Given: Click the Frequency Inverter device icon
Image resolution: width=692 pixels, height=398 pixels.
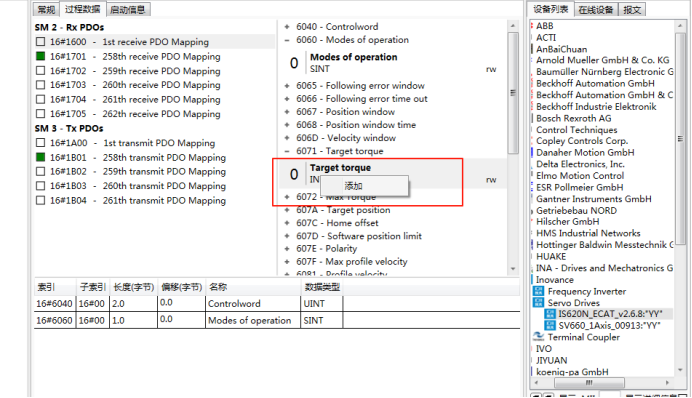Looking at the screenshot, I should 538,291.
